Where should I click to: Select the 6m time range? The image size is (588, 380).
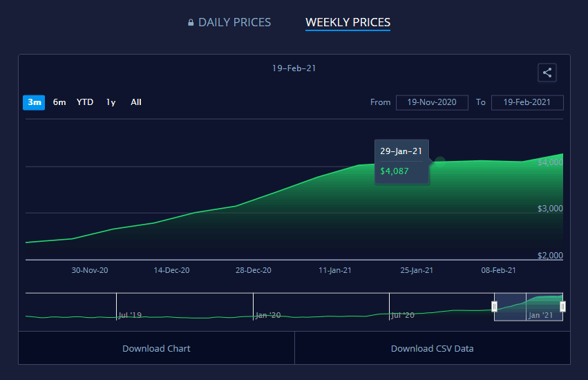59,102
